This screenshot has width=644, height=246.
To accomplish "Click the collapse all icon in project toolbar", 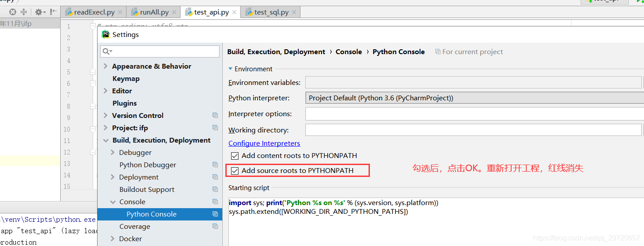I will click(x=24, y=12).
